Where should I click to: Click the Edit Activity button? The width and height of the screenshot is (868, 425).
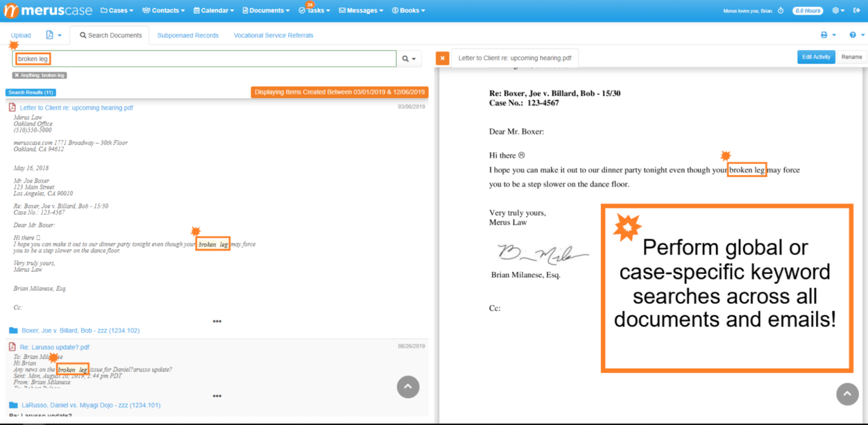pos(816,57)
